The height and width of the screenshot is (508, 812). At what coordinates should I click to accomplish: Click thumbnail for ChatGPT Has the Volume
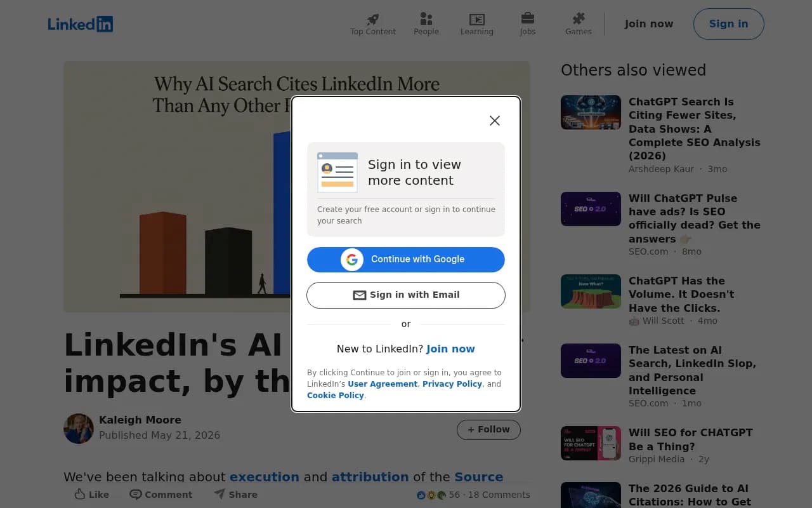(x=591, y=291)
